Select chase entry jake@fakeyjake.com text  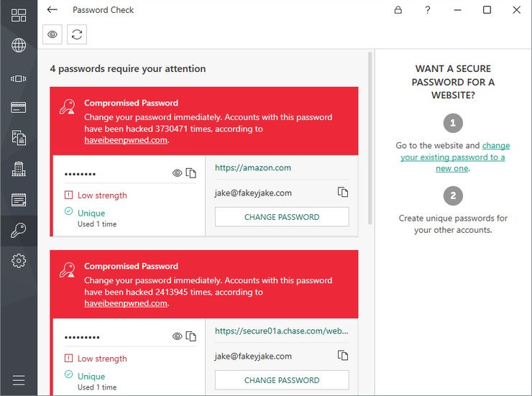click(x=253, y=356)
